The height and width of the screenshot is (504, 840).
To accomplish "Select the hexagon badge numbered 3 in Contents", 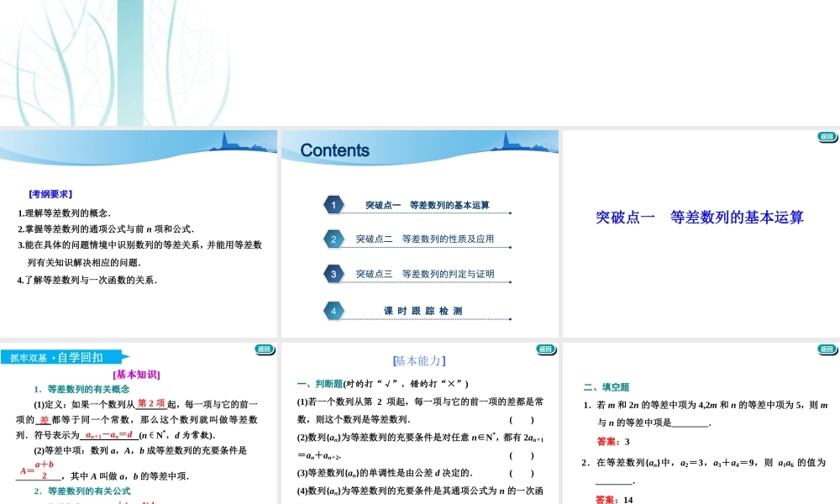I will 333,274.
